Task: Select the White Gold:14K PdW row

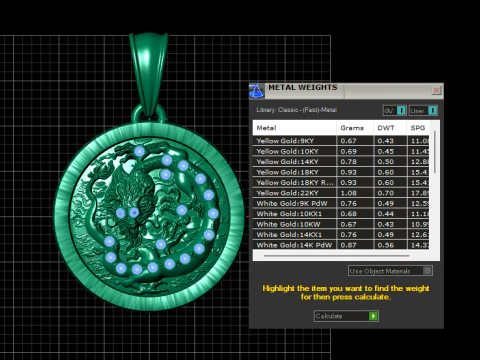Action: click(x=341, y=245)
